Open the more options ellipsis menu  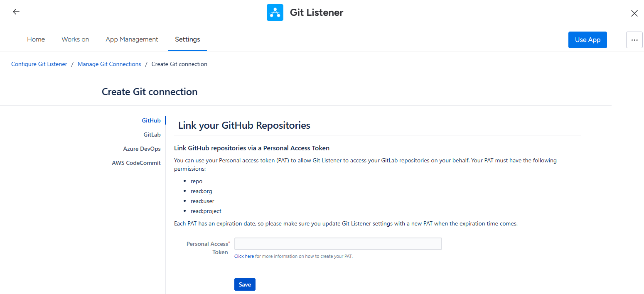tap(634, 40)
